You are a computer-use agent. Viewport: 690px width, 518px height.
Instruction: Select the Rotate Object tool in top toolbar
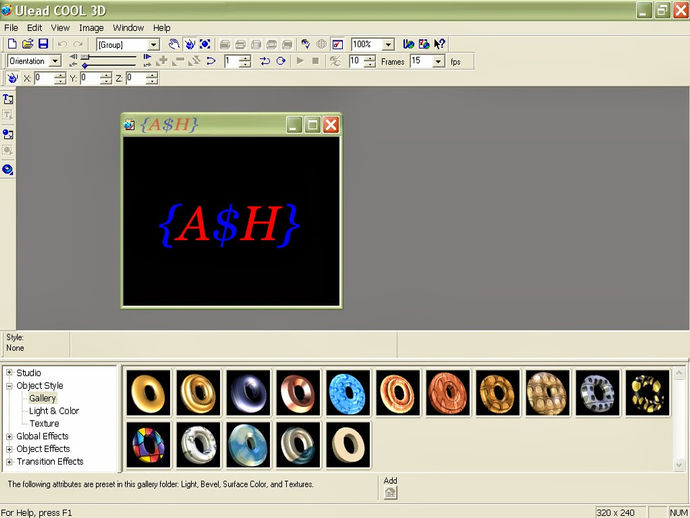[190, 44]
